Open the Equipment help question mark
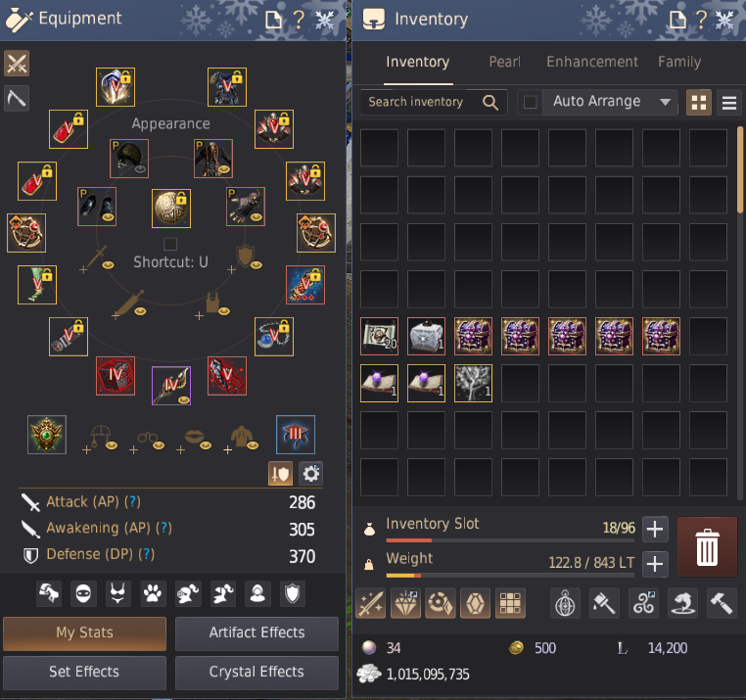Image resolution: width=746 pixels, height=700 pixels. [299, 20]
